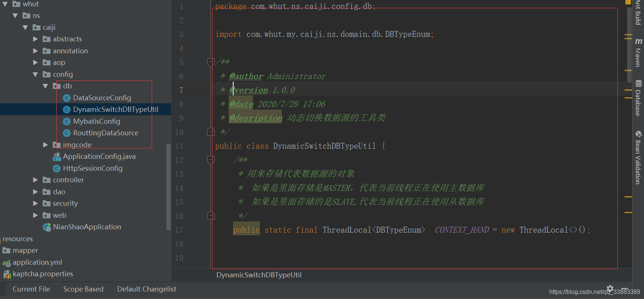Expand the security package
Screen dimensions: 644x299
[x=35, y=204]
